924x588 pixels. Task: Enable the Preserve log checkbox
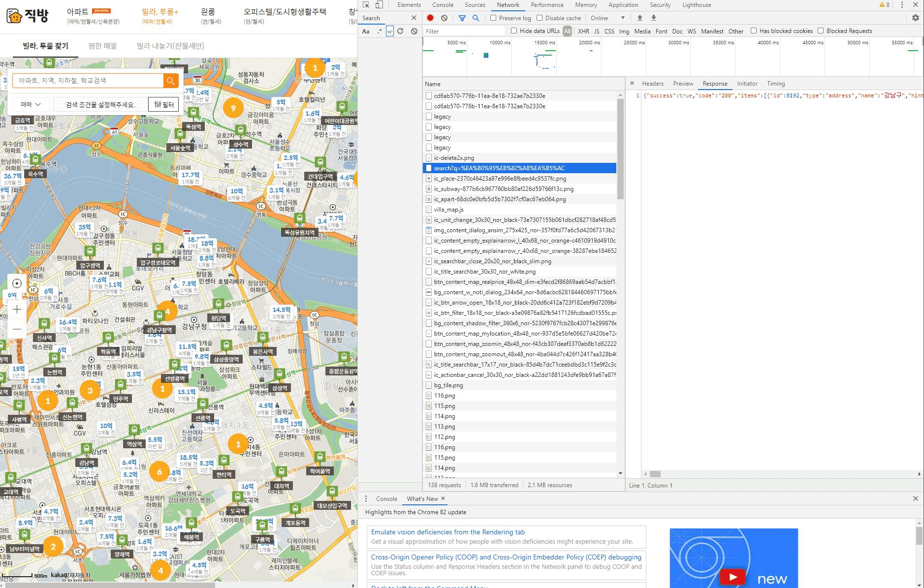[493, 18]
